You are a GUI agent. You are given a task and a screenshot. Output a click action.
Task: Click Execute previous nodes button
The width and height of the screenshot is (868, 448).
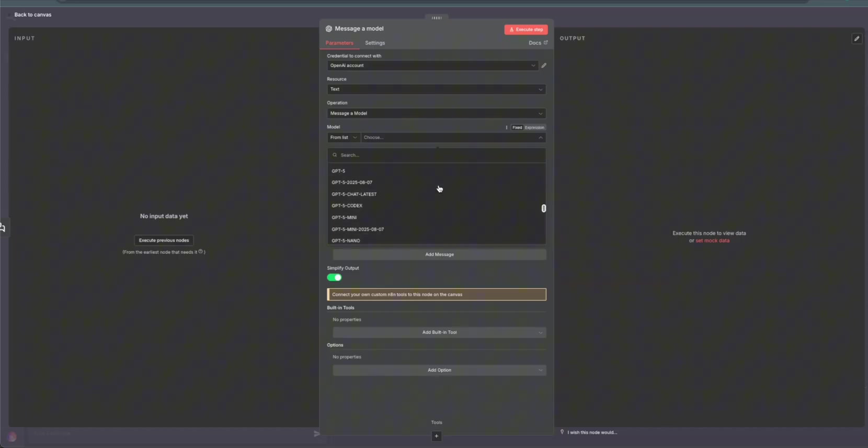164,240
